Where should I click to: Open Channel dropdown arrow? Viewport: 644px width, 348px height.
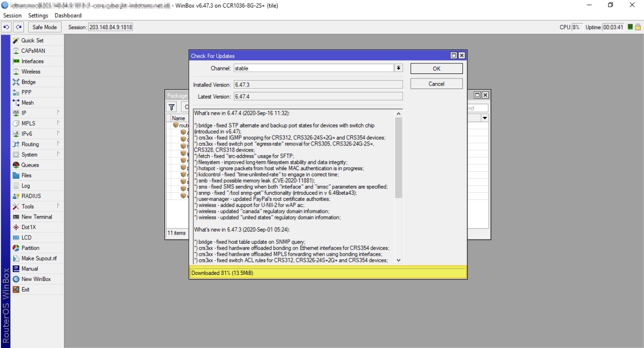point(398,68)
